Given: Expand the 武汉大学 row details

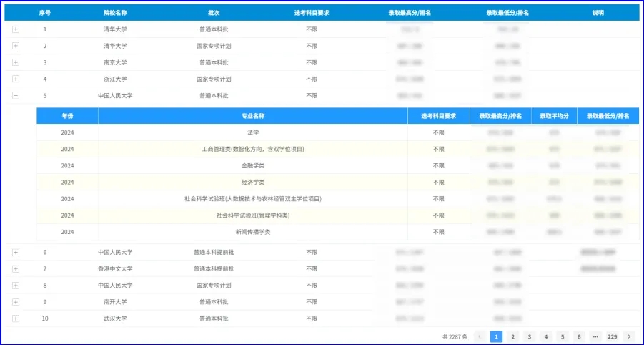Looking at the screenshot, I should click(16, 318).
